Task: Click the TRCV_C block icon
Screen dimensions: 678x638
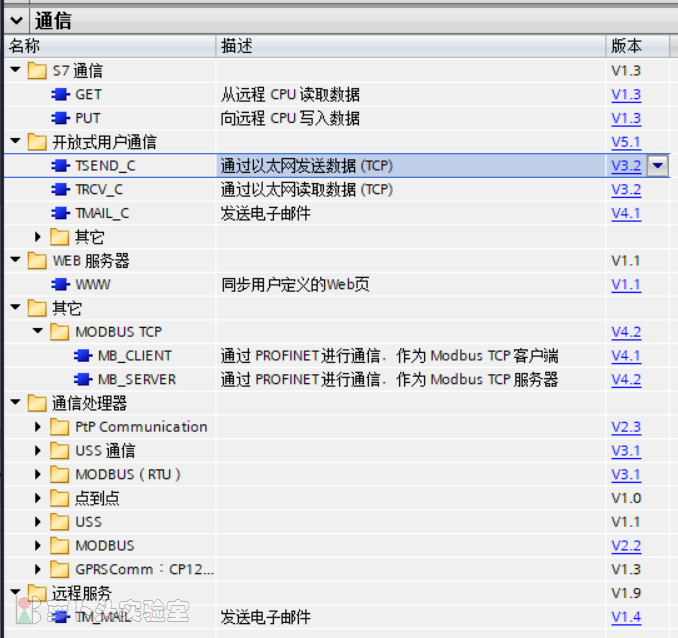Action: [x=61, y=189]
